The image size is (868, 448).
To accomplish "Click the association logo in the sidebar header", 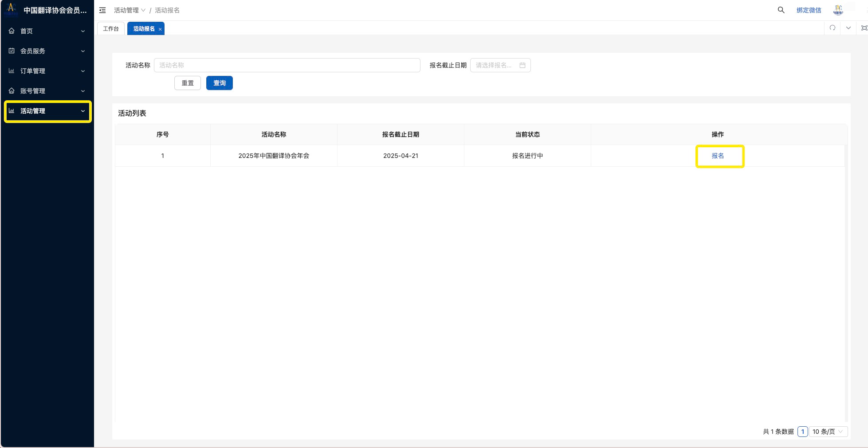I will tap(12, 9).
